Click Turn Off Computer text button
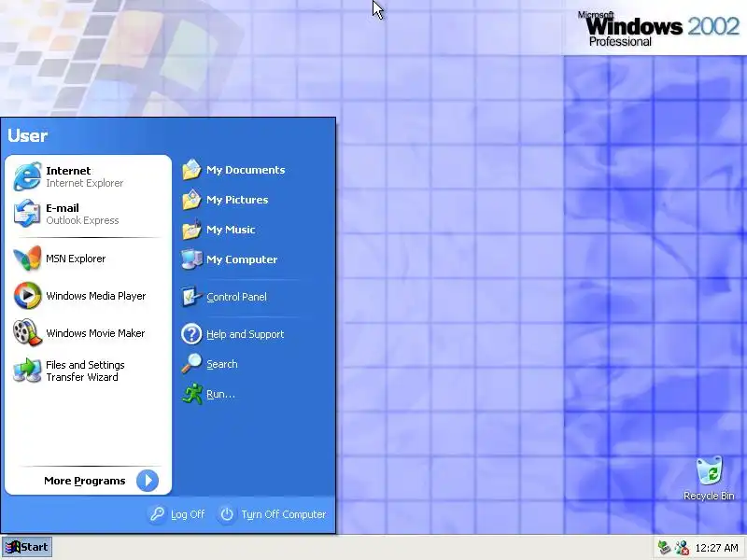This screenshot has height=560, width=747. (284, 514)
